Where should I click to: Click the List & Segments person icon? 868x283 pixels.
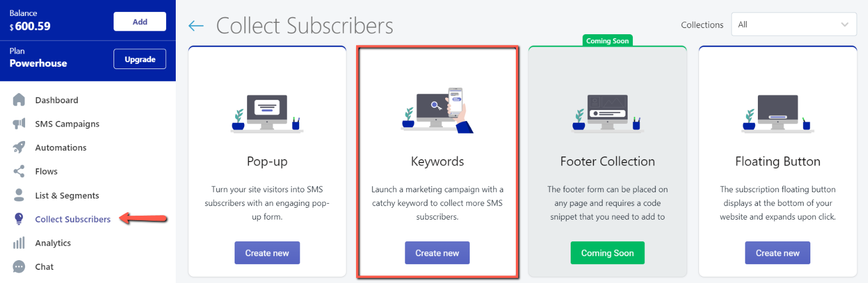pyautogui.click(x=19, y=195)
